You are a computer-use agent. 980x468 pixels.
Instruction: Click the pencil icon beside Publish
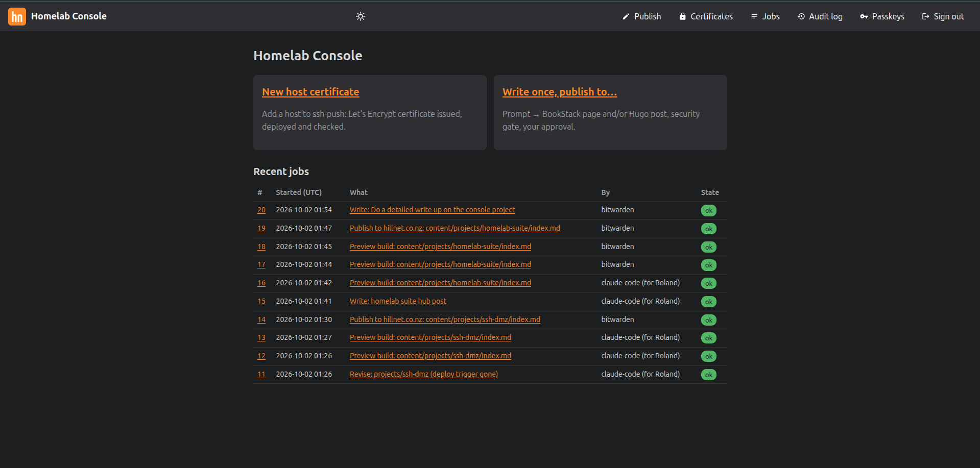(626, 16)
